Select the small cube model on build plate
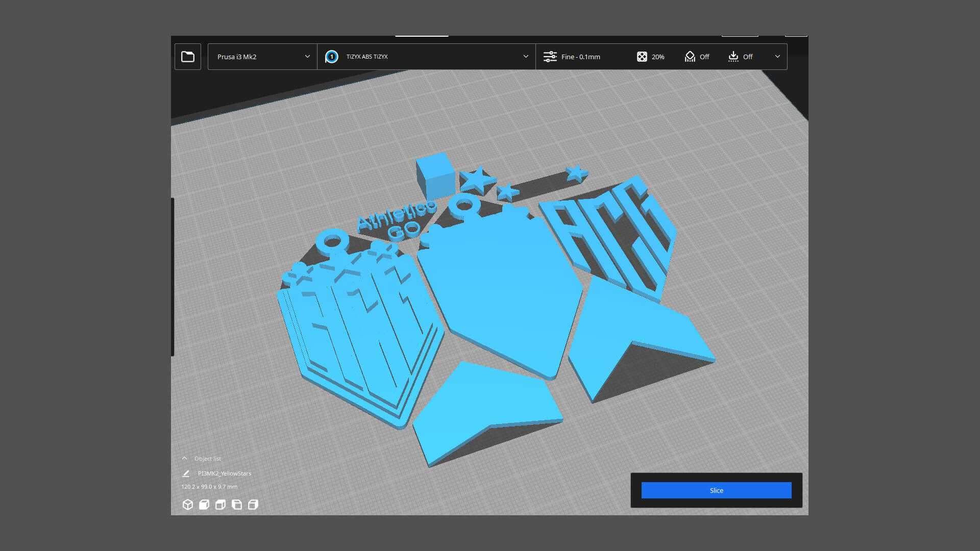 [435, 177]
